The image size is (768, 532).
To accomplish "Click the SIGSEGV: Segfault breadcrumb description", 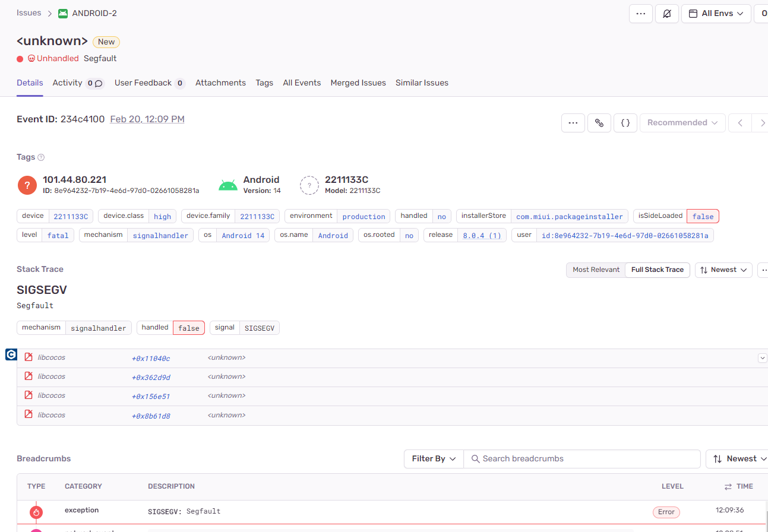I will 184,511.
